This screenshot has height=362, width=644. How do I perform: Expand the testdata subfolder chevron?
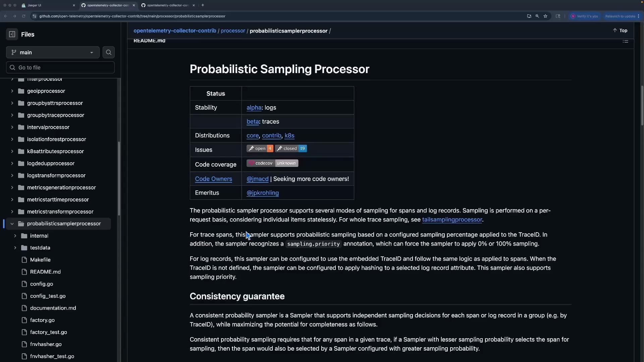tap(15, 248)
